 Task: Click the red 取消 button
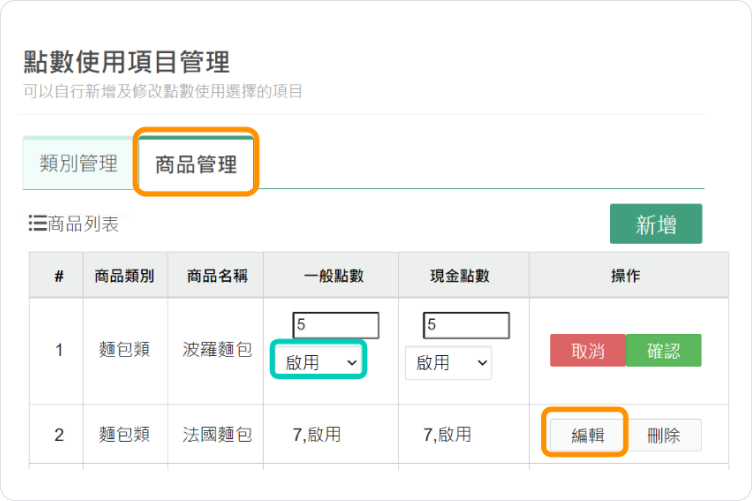tap(588, 350)
